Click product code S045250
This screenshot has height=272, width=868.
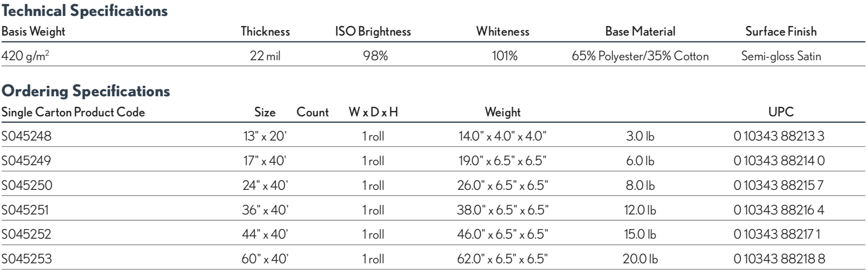pos(27,185)
